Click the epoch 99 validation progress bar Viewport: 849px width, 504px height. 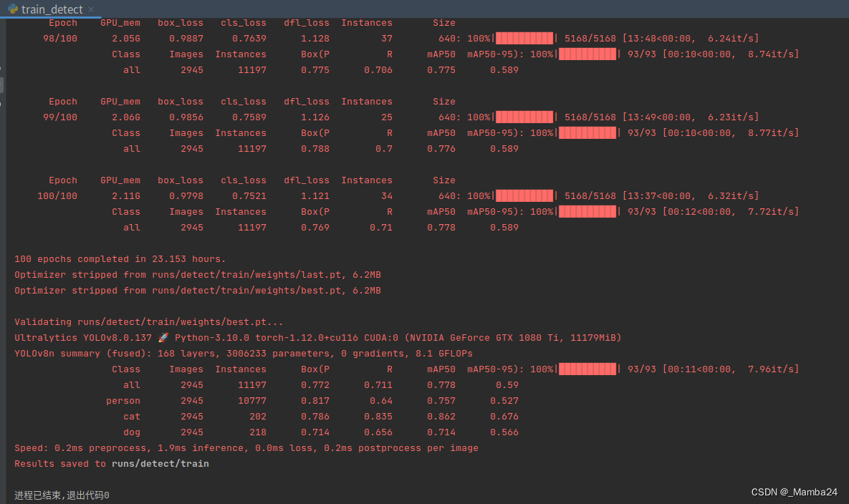(587, 133)
